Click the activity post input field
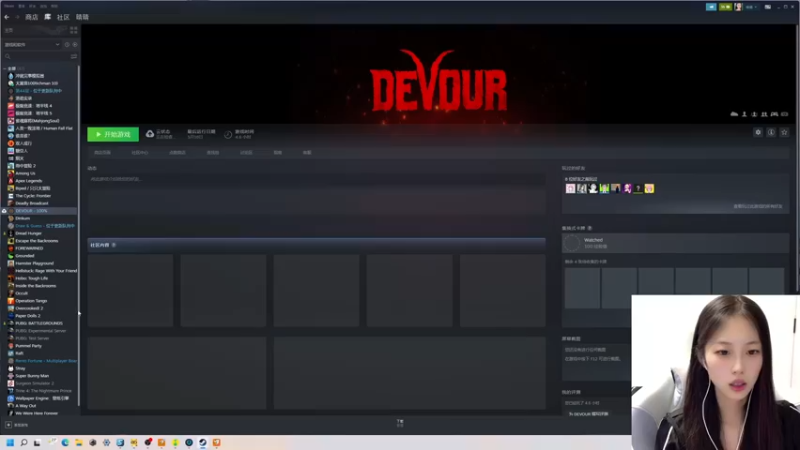 click(316, 179)
